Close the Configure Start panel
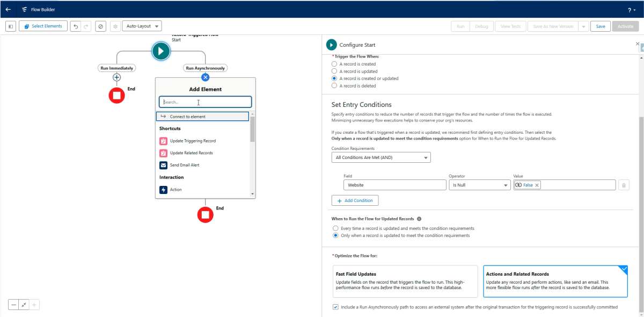644x317 pixels. (638, 44)
